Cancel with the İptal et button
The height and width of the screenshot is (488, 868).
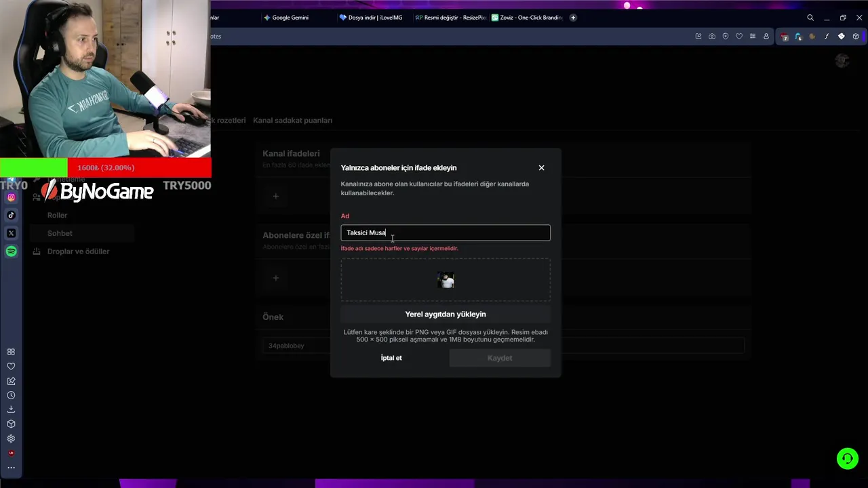pyautogui.click(x=391, y=358)
